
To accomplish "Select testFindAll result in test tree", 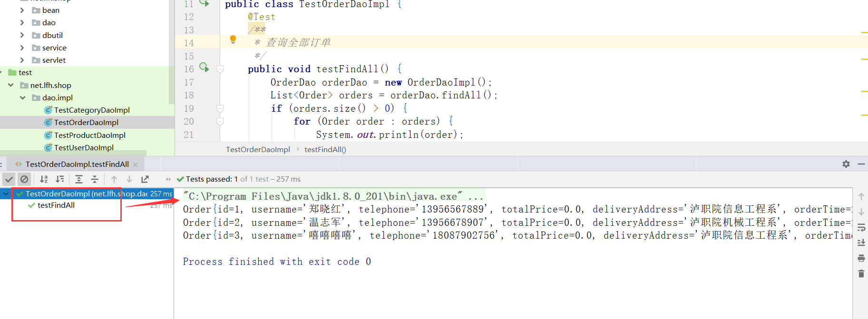I will [x=56, y=205].
